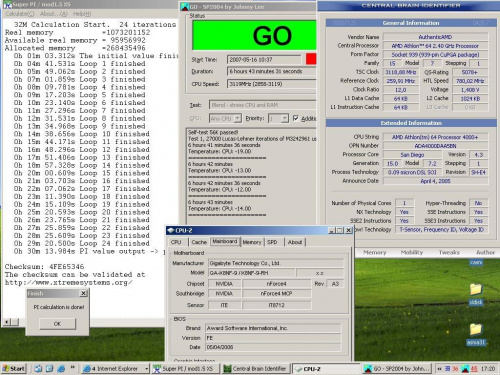Open the SPD tab in CPU-Z
This screenshot has width=500, height=375.
tap(272, 242)
